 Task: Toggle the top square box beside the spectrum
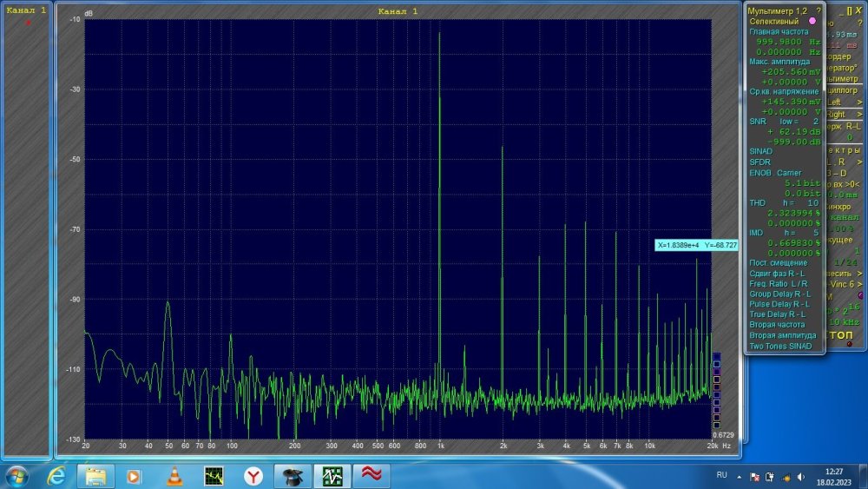[x=716, y=356]
